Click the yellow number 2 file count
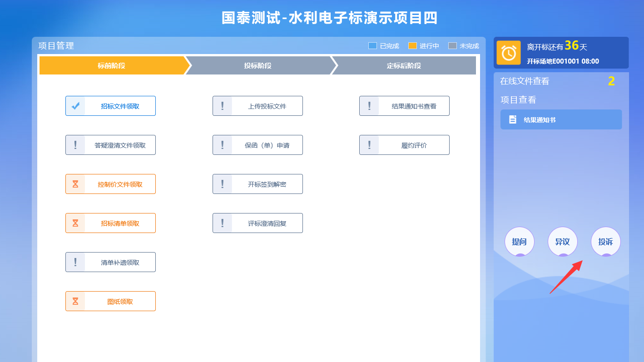This screenshot has width=644, height=362. (x=611, y=81)
